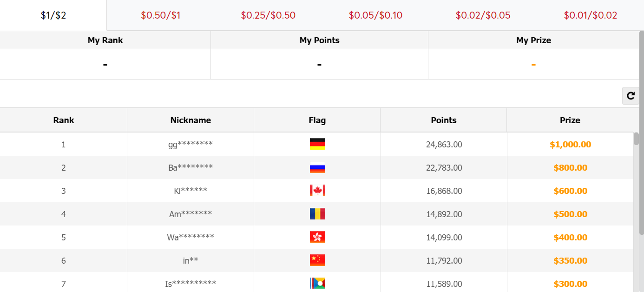Click the Hong Kong flag for rank 5
The image size is (644, 292).
[317, 237]
